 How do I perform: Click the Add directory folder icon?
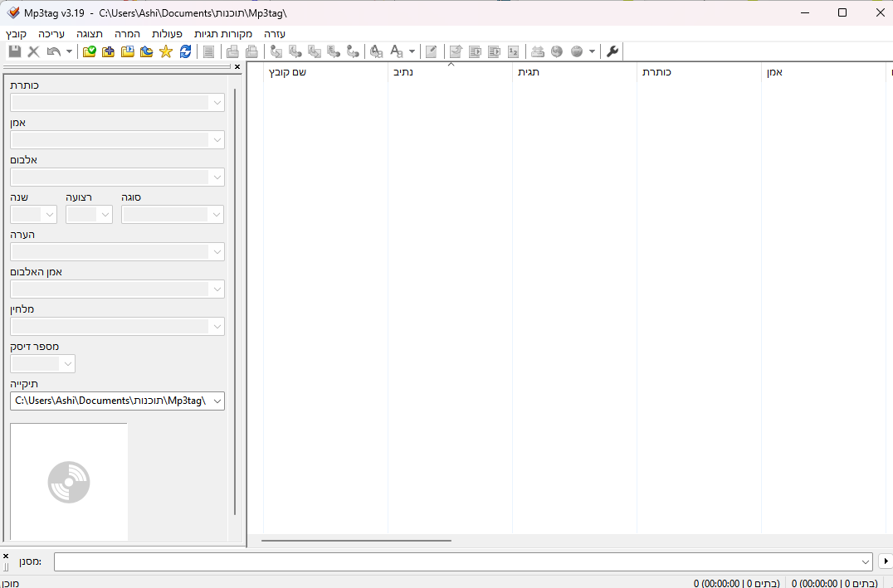tap(108, 51)
